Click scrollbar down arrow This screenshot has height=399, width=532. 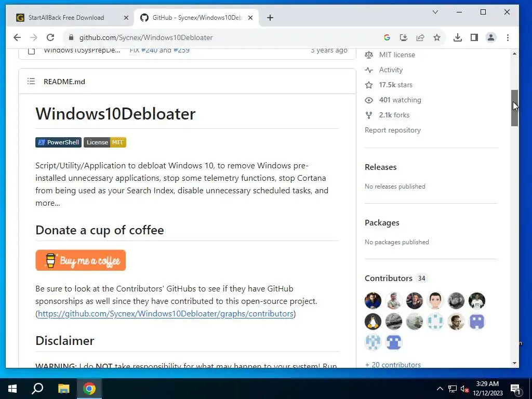point(515,363)
